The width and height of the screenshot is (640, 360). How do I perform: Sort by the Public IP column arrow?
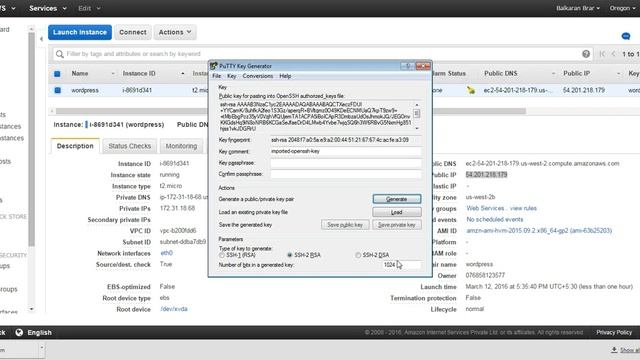pos(619,74)
